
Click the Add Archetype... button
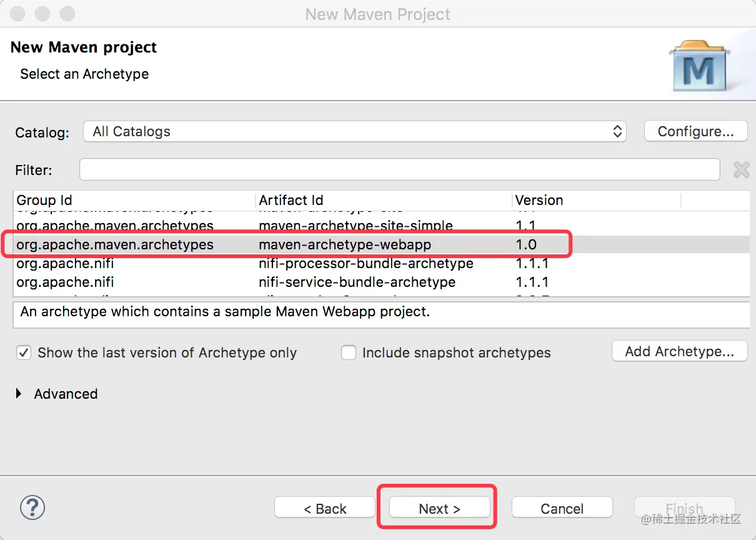click(680, 351)
